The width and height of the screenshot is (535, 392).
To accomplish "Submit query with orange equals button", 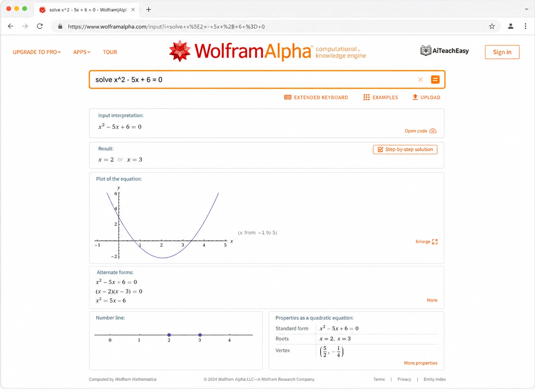I will (435, 80).
